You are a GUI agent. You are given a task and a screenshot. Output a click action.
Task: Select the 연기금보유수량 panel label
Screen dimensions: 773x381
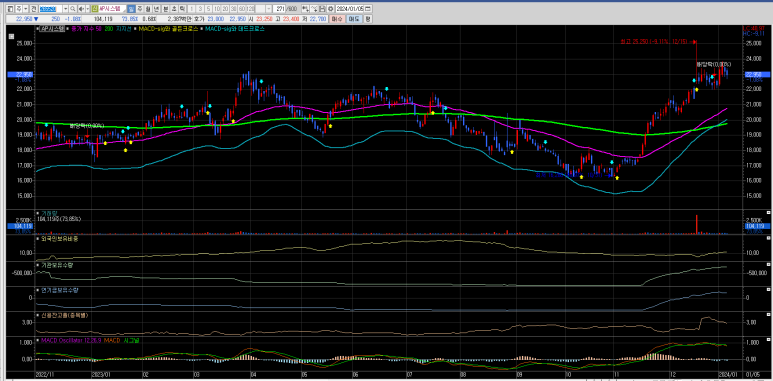(60, 290)
